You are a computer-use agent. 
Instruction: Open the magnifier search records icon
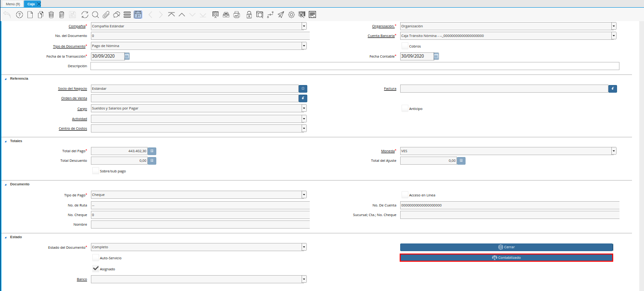[x=95, y=15]
